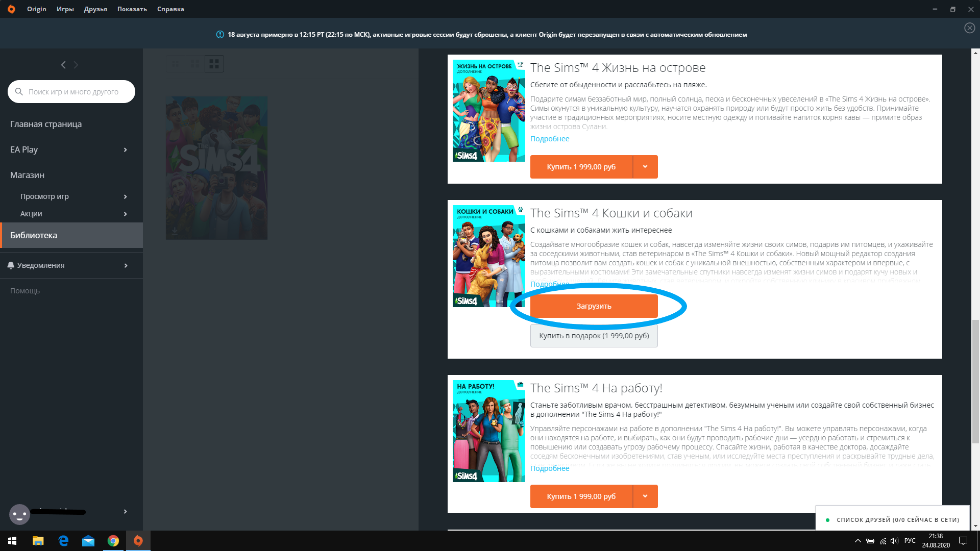Viewport: 980px width, 551px height.
Task: Click the magnifier search icon
Action: coord(19,92)
